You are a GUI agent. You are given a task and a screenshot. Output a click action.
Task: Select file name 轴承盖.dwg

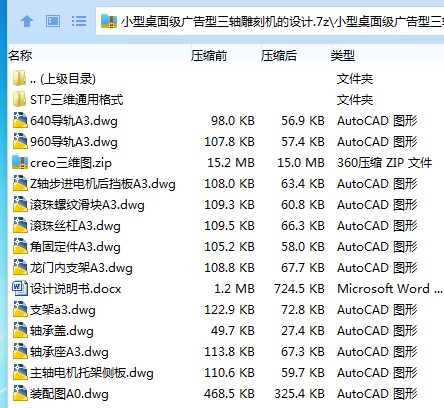click(x=62, y=331)
